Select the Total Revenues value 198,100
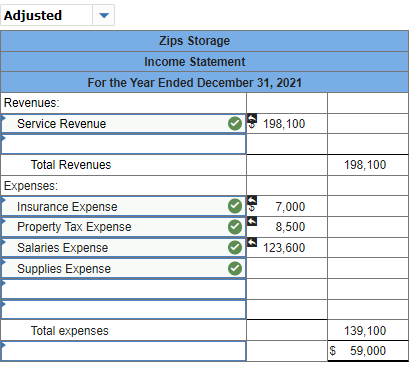Screen dimensions: 411x365 click(x=365, y=165)
